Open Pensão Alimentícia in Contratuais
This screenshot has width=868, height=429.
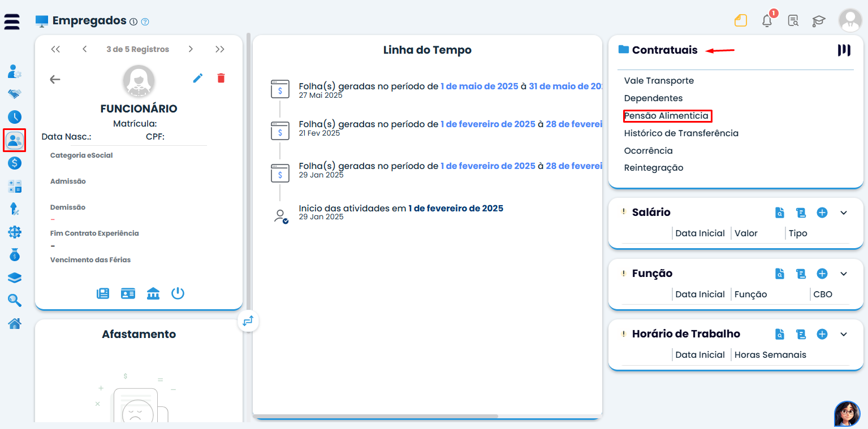tap(667, 116)
